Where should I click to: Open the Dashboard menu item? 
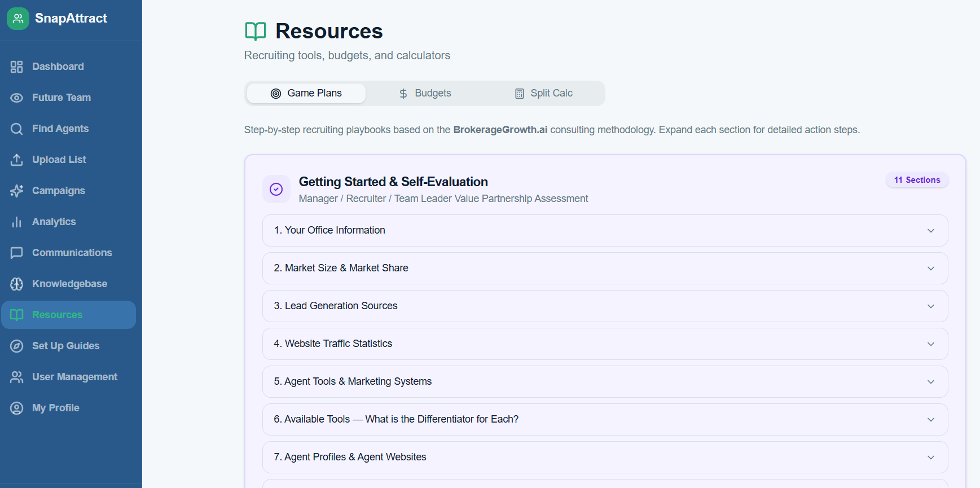click(68, 67)
